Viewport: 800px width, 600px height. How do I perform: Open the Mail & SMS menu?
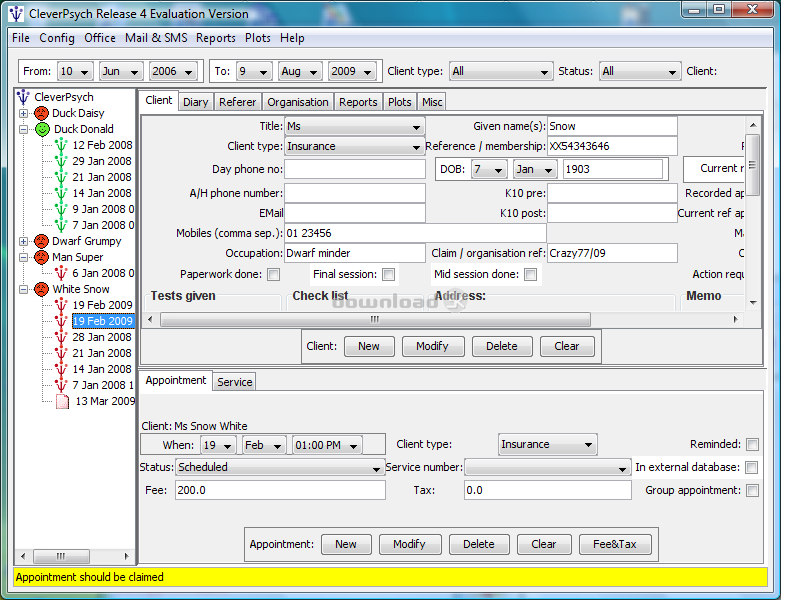(x=156, y=38)
